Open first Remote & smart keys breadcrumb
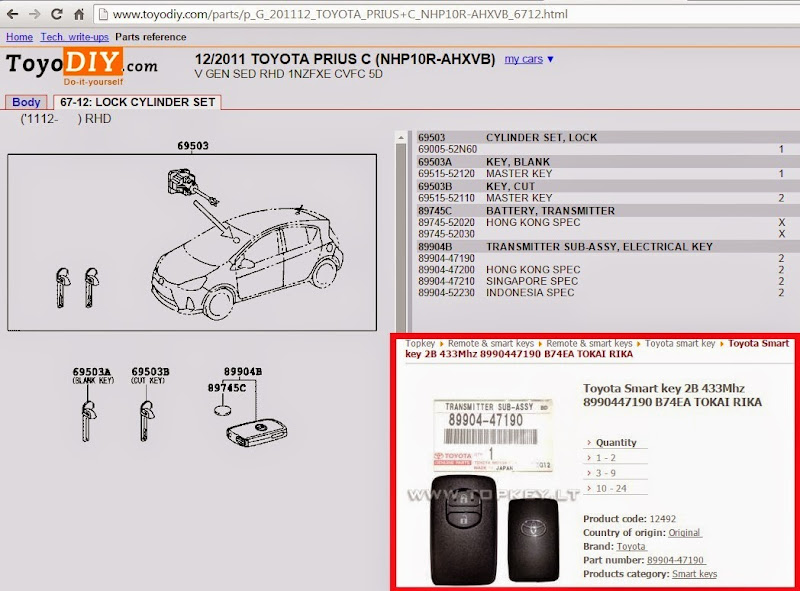Screen dimensions: 800x591 coord(491,343)
